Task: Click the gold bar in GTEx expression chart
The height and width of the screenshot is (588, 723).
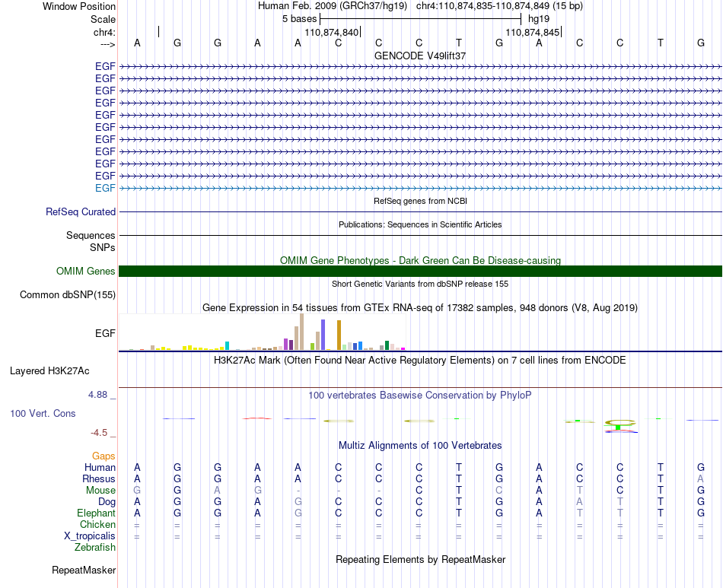Action: coord(339,335)
